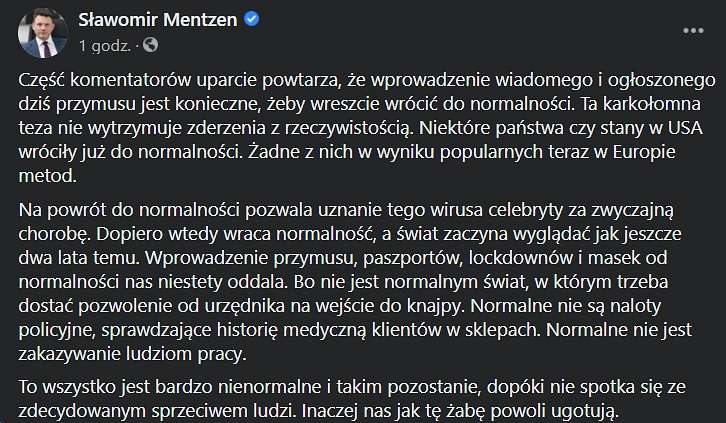Open the Sławomir Mentzen profile name link
The height and width of the screenshot is (423, 726).
click(x=157, y=19)
